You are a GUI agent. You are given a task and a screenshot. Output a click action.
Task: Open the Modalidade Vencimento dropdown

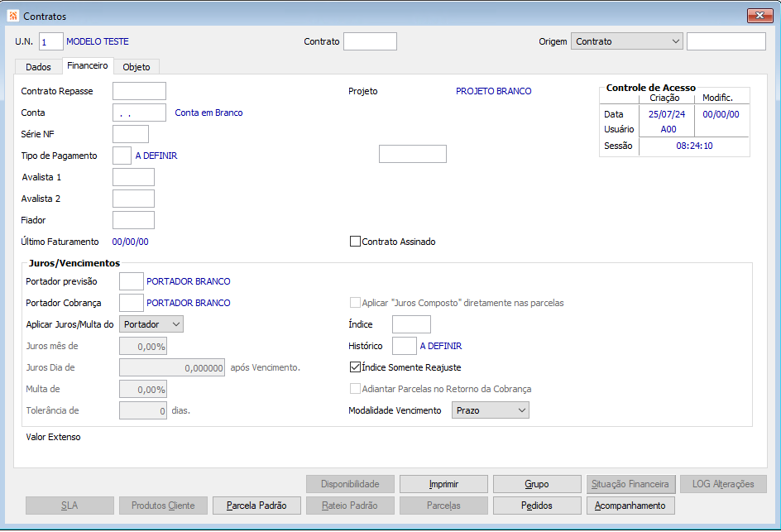491,410
